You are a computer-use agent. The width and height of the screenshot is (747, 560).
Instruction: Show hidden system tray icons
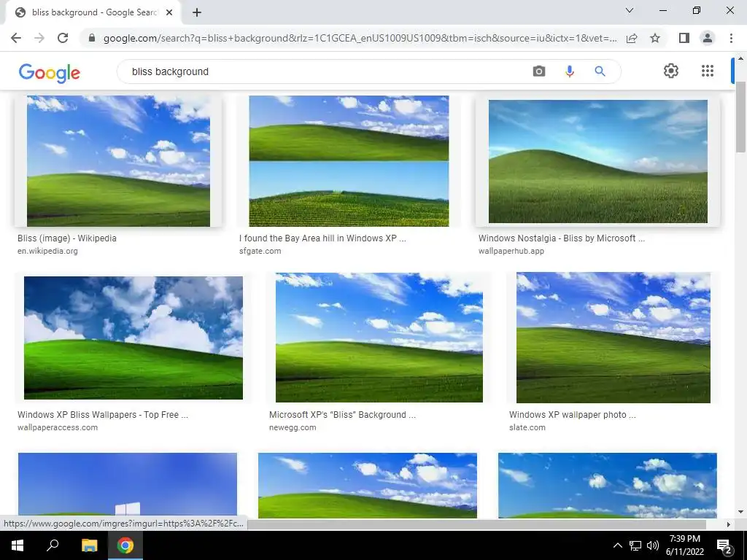click(x=617, y=545)
